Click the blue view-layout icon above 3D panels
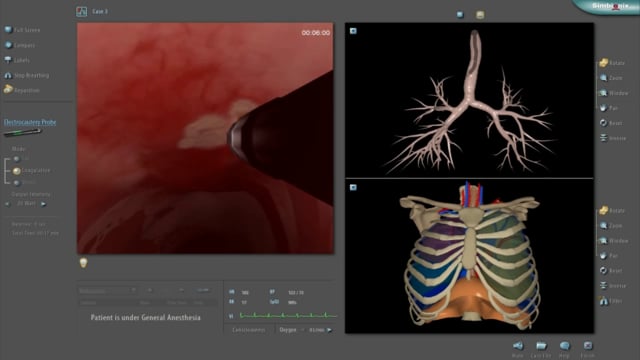 pyautogui.click(x=460, y=15)
